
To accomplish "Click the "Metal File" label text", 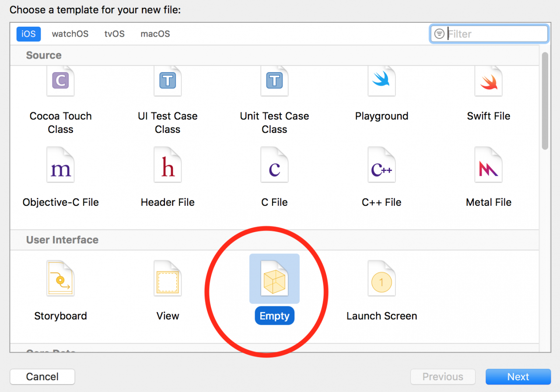I will pos(489,202).
